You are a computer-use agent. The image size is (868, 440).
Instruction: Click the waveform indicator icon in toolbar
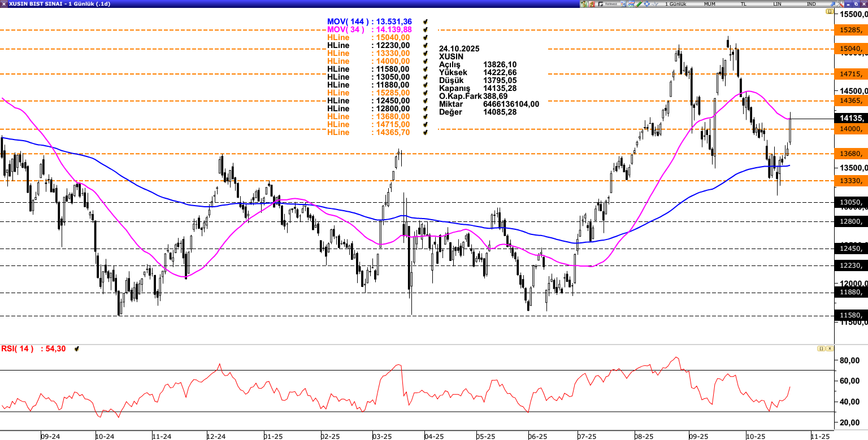coord(655,4)
